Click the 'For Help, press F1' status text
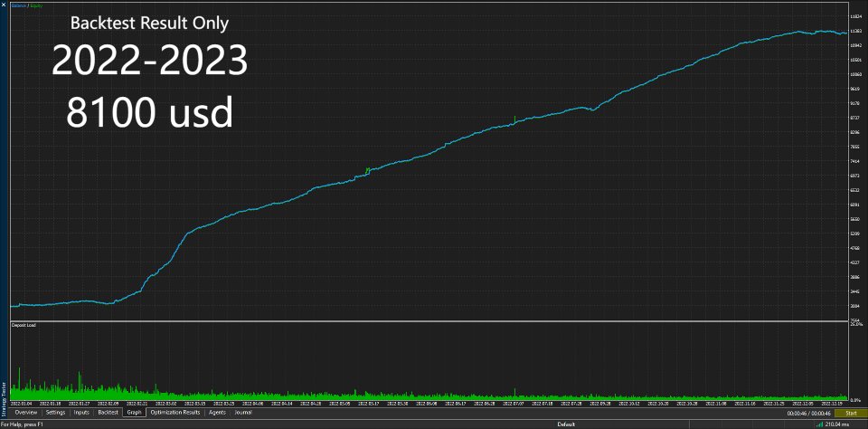This screenshot has height=429, width=868. pos(21,424)
